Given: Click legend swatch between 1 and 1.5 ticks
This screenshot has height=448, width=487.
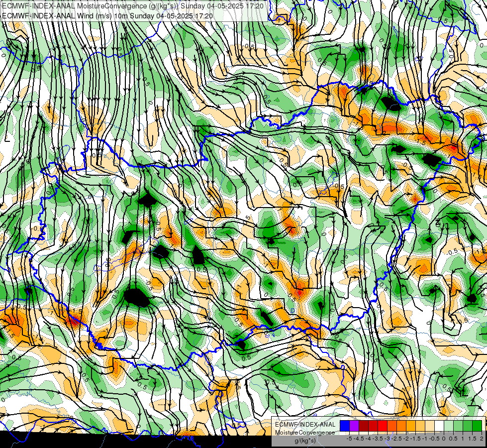Looking at the screenshot, I should (468, 426).
